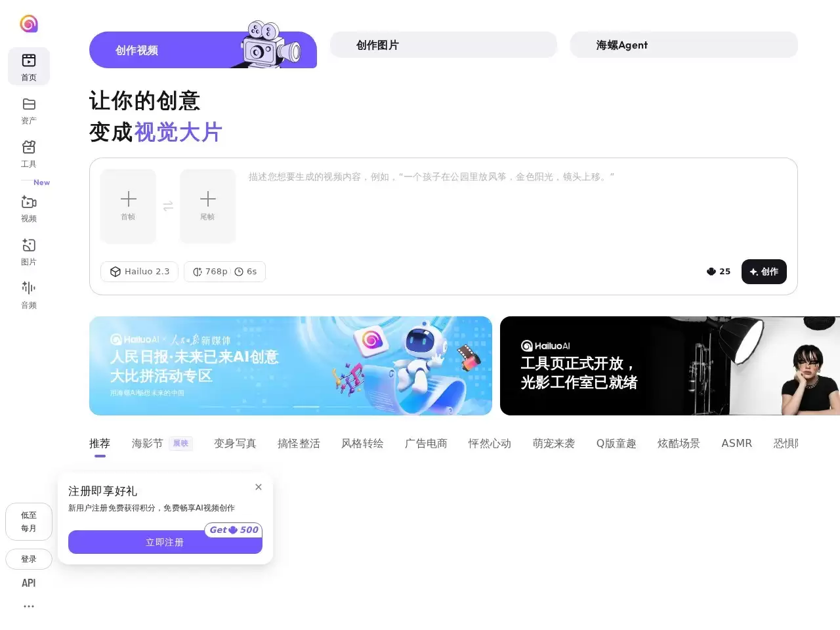Select the ASMR category tab
The height and width of the screenshot is (630, 840).
click(x=737, y=444)
